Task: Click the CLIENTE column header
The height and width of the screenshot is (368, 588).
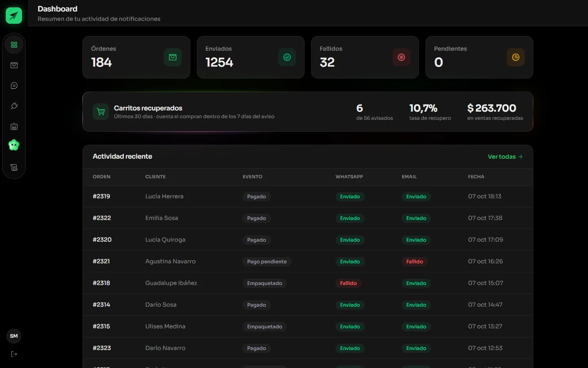Action: [156, 177]
